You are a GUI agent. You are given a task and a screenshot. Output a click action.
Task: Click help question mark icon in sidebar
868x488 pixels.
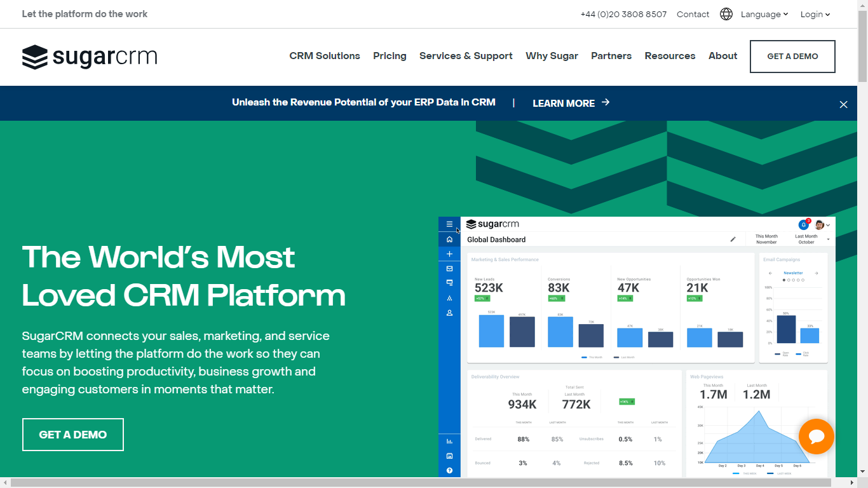click(449, 470)
